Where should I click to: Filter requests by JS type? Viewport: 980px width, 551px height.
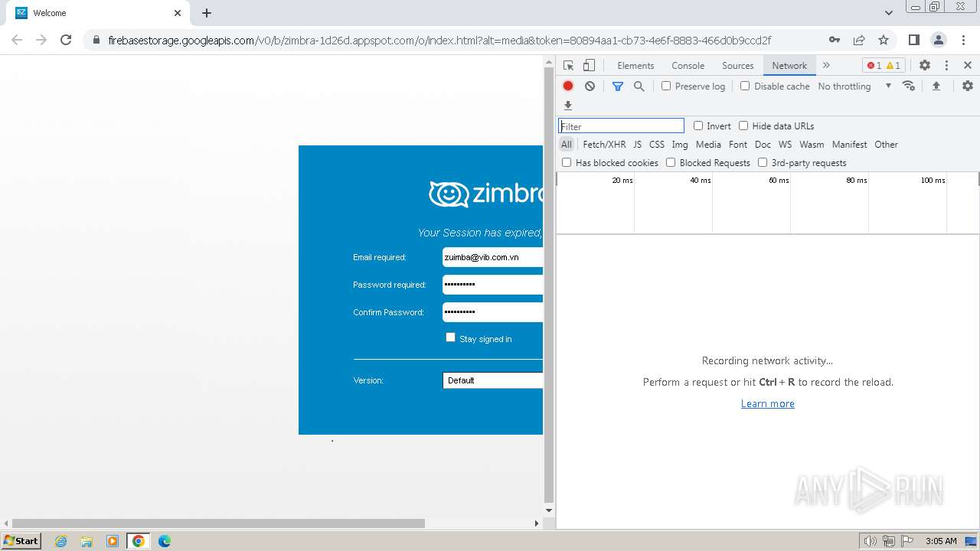(637, 145)
